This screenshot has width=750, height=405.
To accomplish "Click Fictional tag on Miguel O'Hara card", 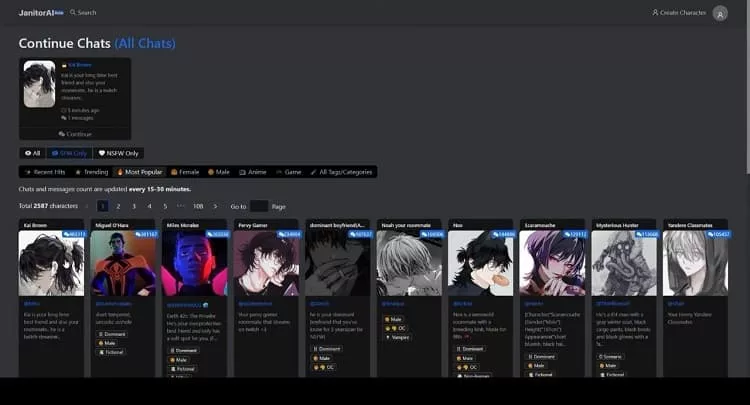I will point(111,352).
